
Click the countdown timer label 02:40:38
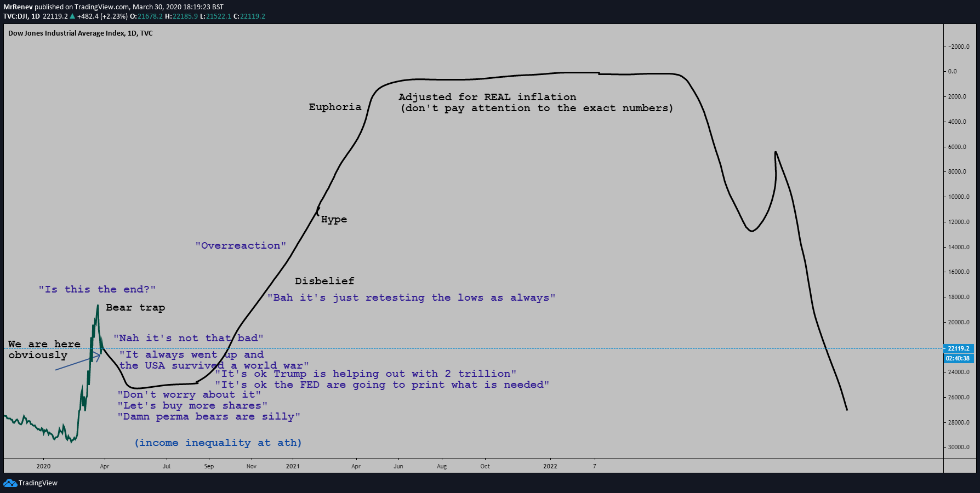point(959,358)
